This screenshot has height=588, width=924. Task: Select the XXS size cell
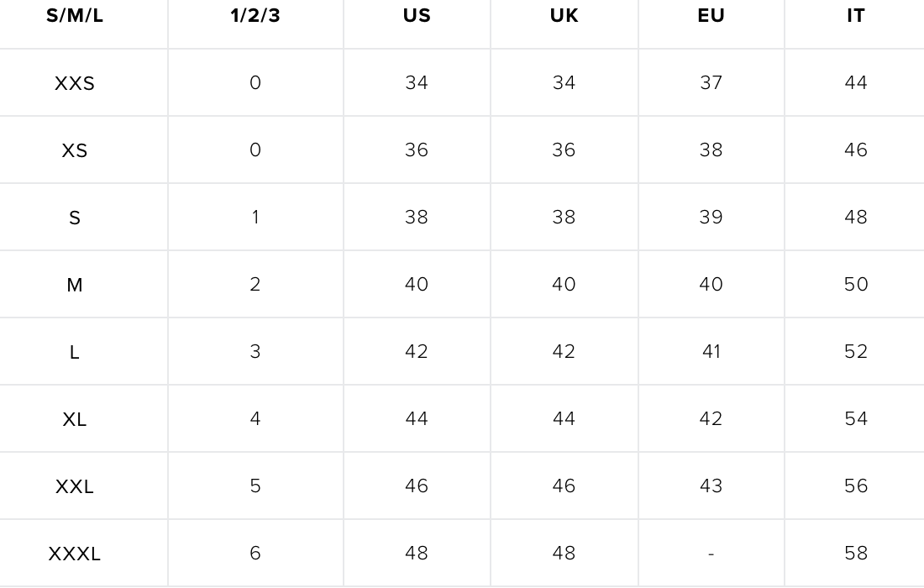[74, 83]
